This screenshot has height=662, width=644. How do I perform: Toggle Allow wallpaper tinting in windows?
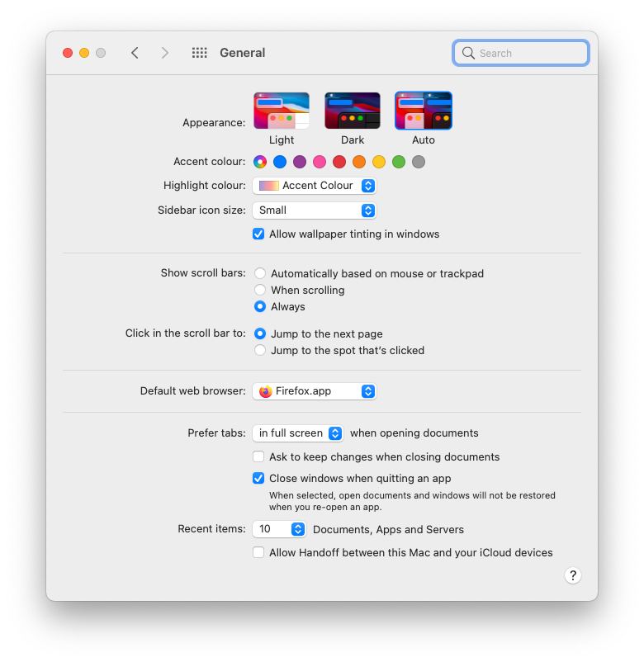[x=258, y=234]
